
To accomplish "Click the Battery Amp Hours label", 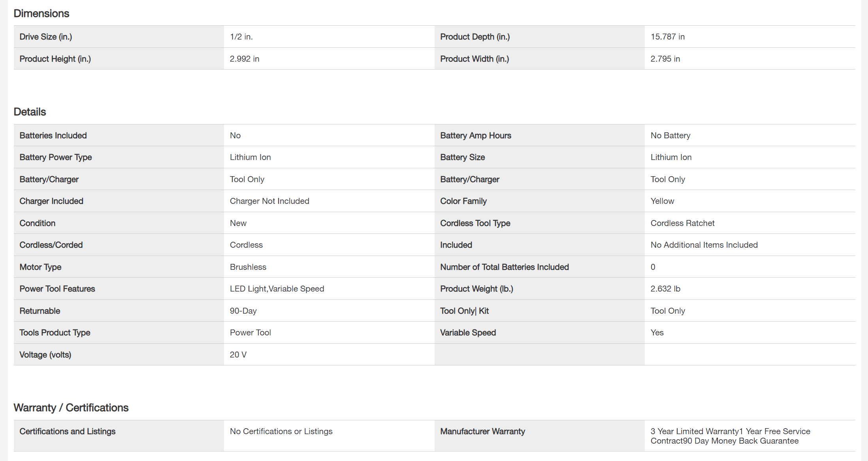I will (x=476, y=135).
